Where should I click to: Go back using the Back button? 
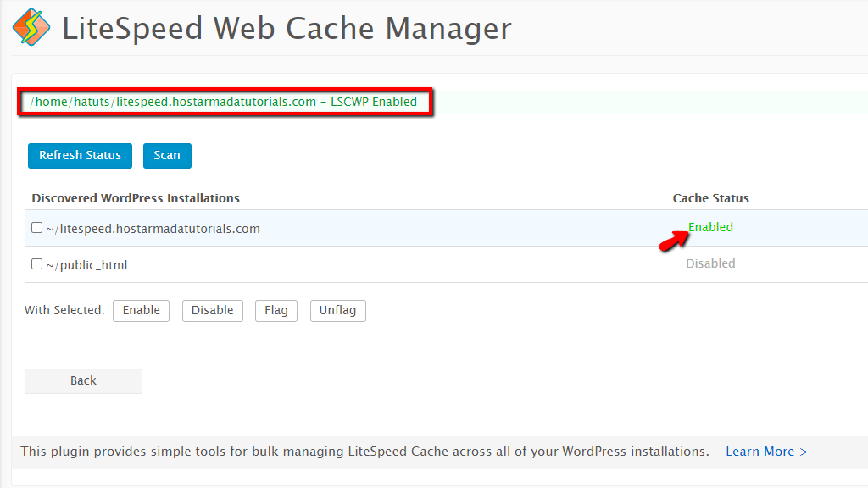(x=84, y=380)
